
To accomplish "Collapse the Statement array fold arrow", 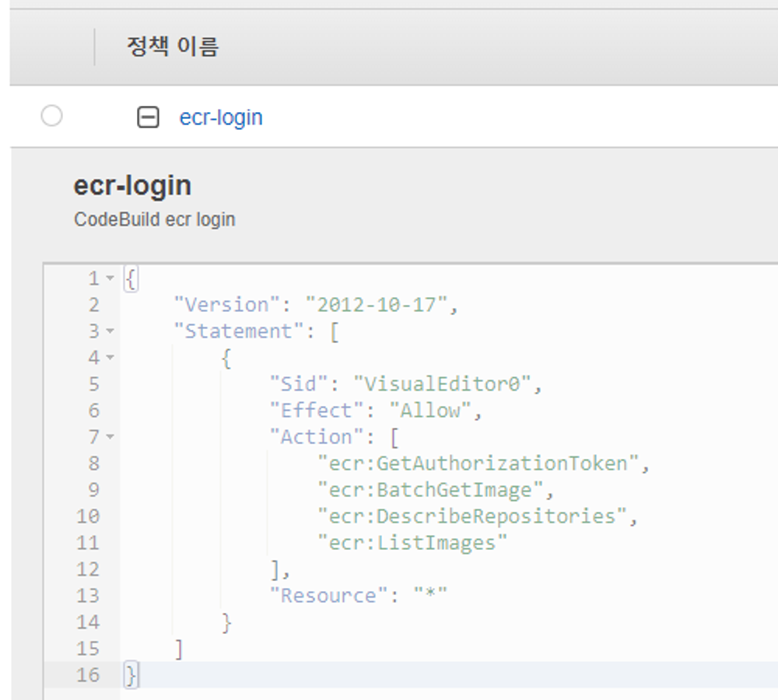I will (x=109, y=331).
